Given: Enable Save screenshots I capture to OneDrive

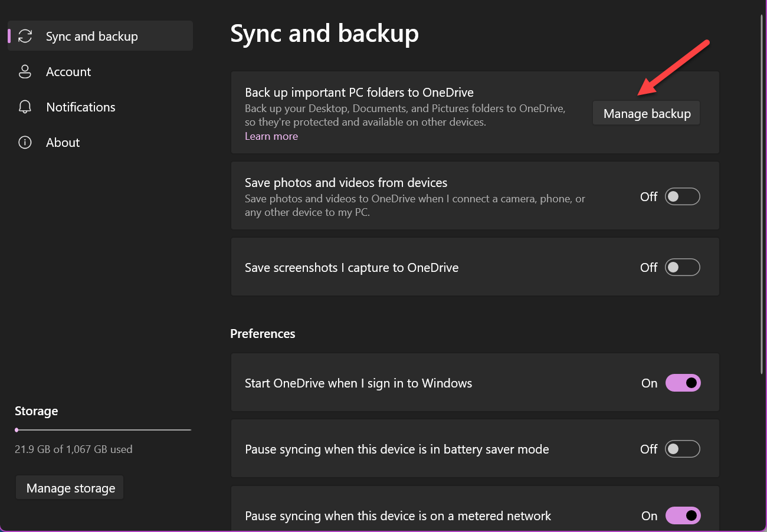Looking at the screenshot, I should 683,267.
